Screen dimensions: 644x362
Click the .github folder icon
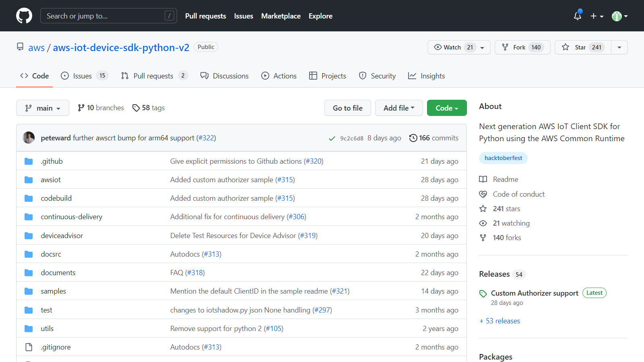coord(29,161)
